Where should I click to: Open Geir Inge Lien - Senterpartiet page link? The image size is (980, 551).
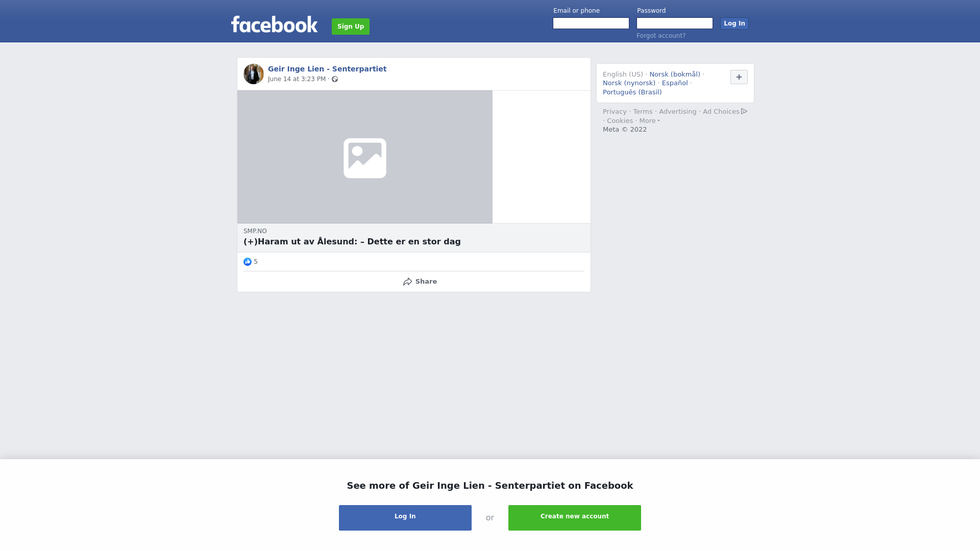pyautogui.click(x=327, y=69)
